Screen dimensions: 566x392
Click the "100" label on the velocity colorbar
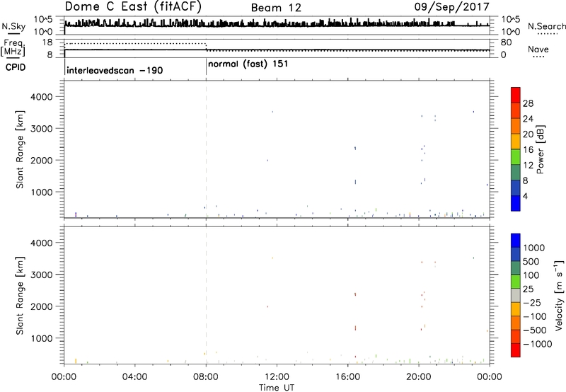[531, 275]
